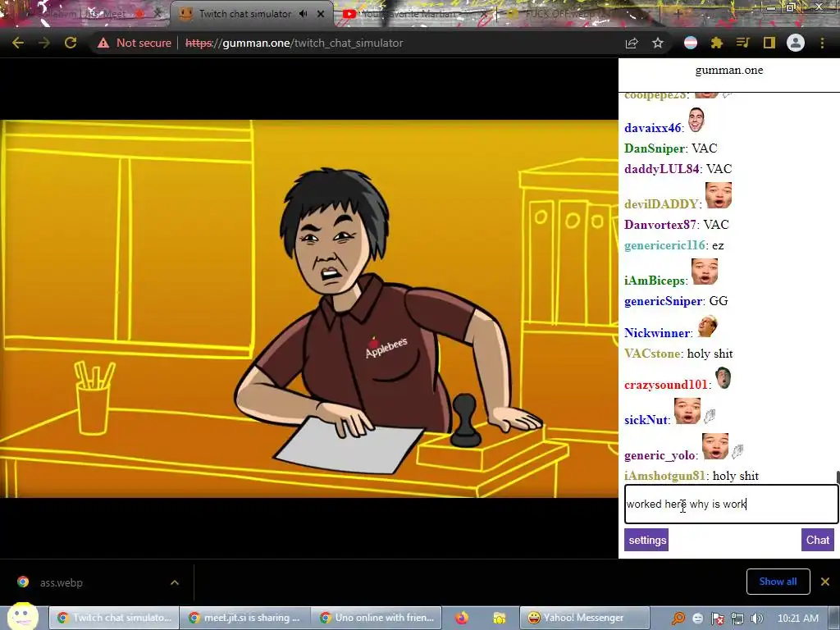Open the Chrome profile avatar menu

(796, 43)
